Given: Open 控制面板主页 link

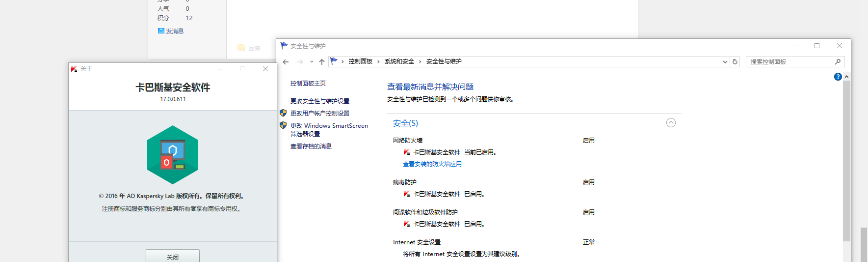Looking at the screenshot, I should [x=308, y=84].
